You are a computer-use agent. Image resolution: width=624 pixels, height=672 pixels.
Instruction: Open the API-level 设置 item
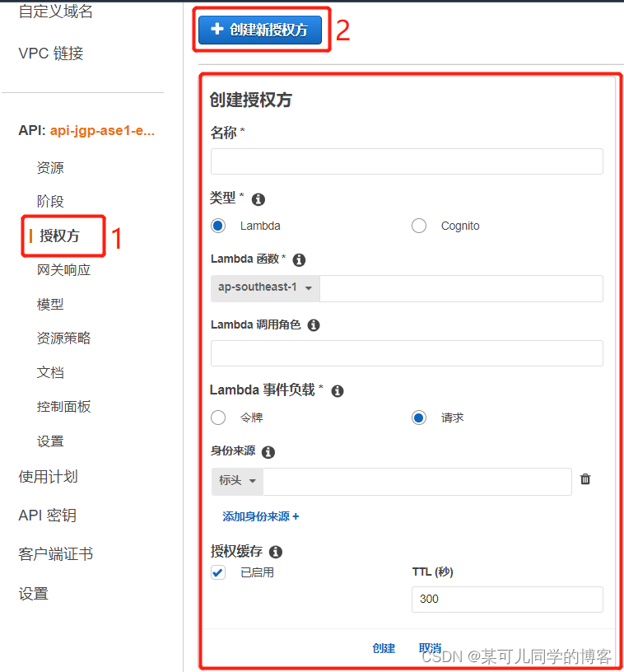click(50, 441)
